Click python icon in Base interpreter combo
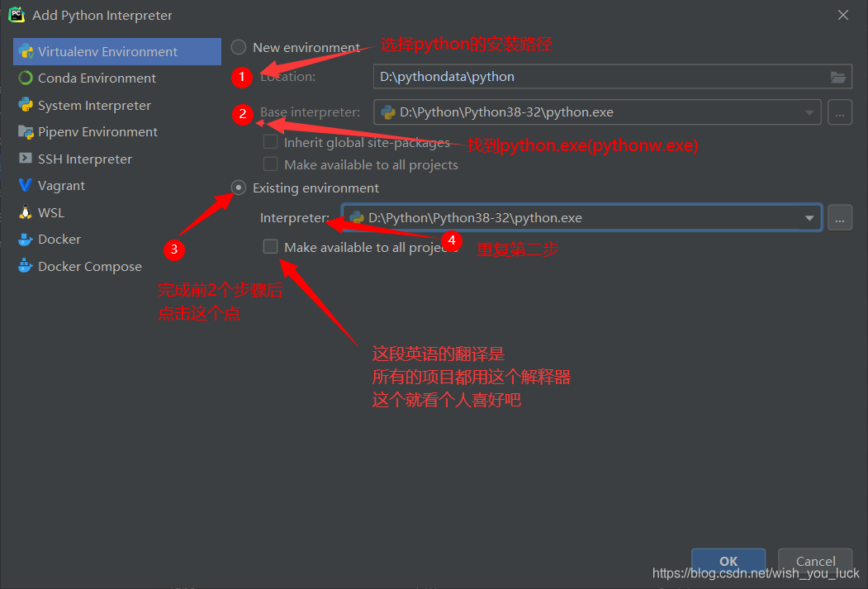 (x=388, y=112)
